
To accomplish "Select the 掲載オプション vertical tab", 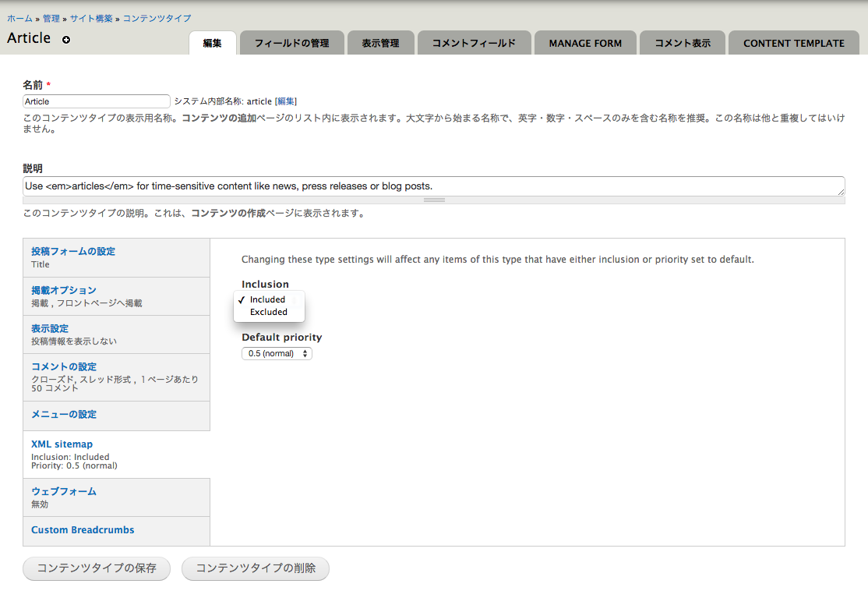I will click(64, 291).
